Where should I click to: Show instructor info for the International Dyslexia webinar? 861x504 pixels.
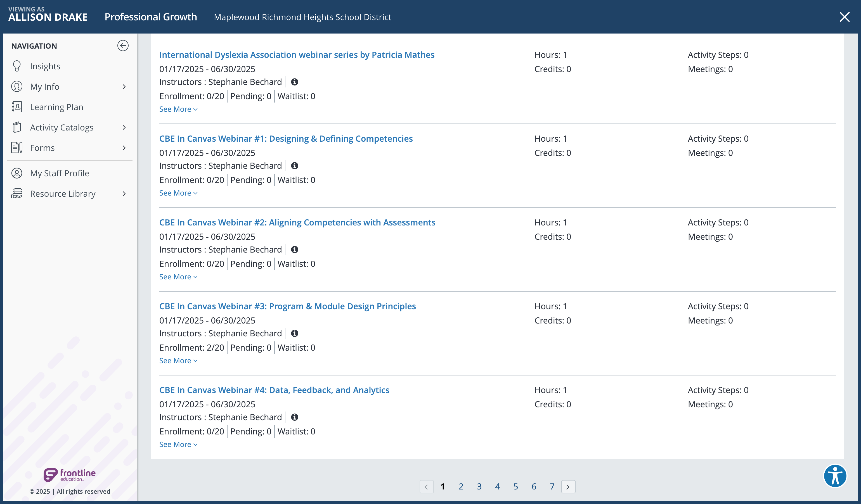click(295, 82)
